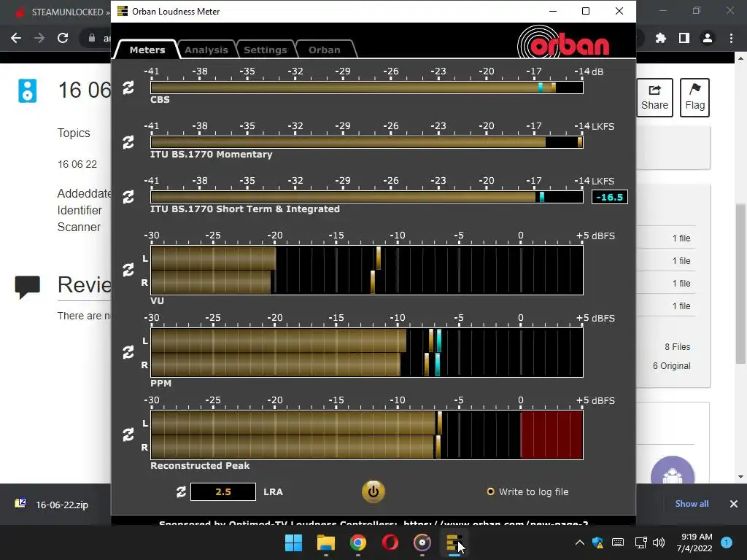Reset the Reconstructed Peak meter

pos(128,435)
